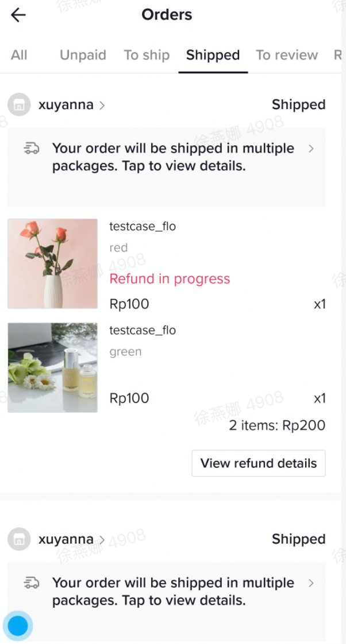
Task: Click View refund details button
Action: click(x=259, y=463)
